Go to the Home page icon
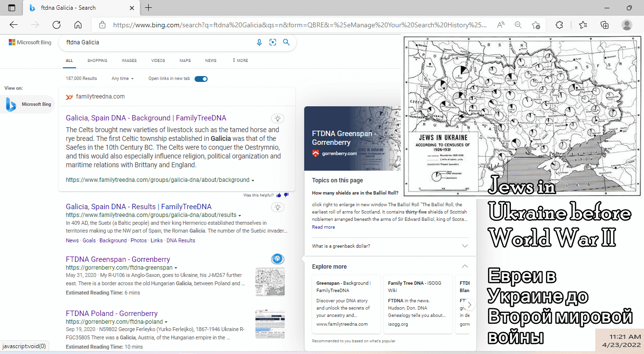Screen dimensions: 644x354 (x=78, y=25)
